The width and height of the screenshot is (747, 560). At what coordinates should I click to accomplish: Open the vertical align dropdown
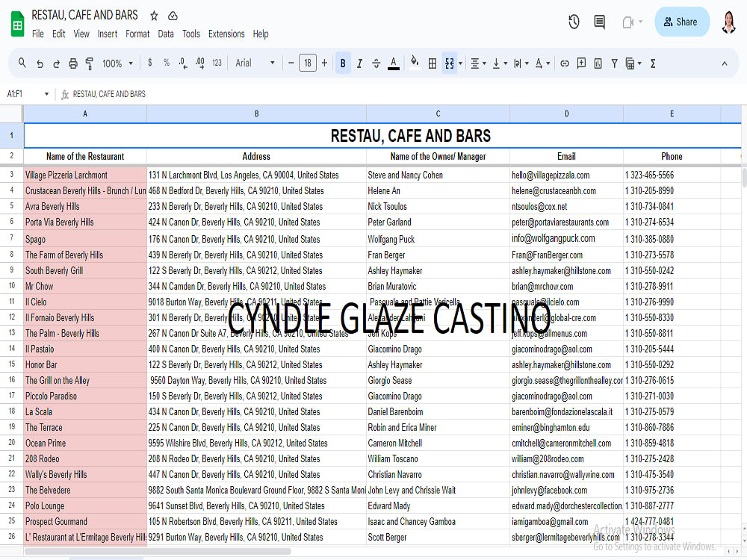(x=500, y=63)
